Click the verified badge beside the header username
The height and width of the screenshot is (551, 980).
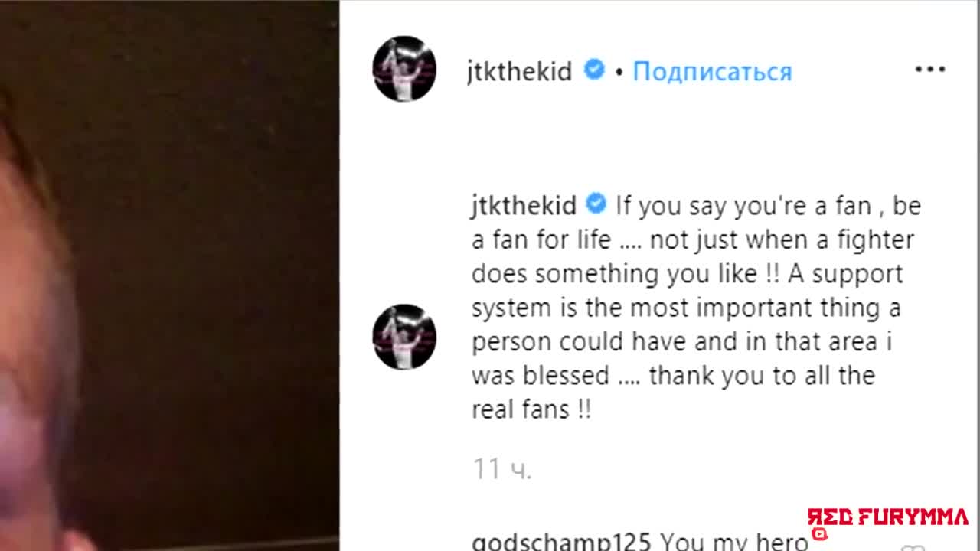[x=594, y=70]
